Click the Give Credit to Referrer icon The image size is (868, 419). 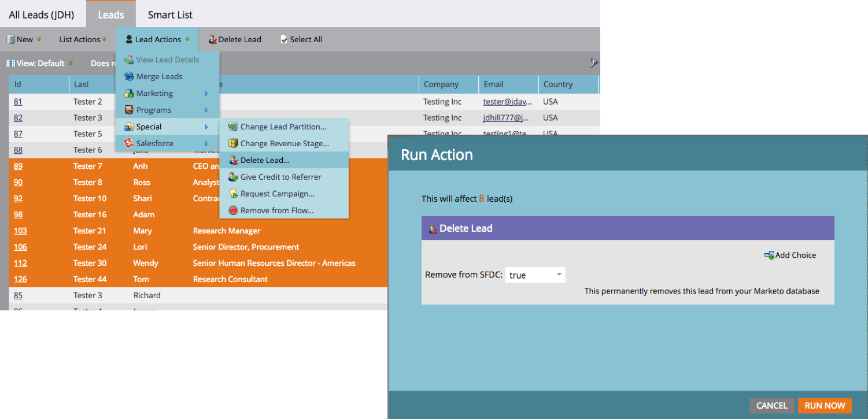click(x=233, y=177)
